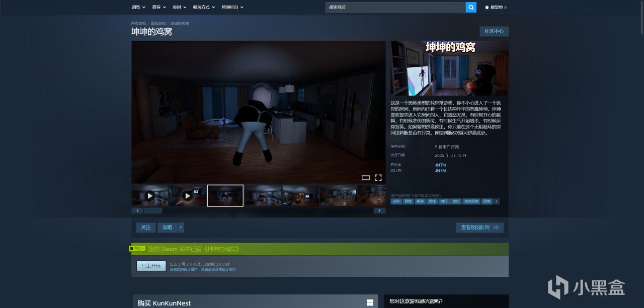The height and width of the screenshot is (308, 644).
Task: Go to 所有游戏 breadcrumb
Action: [139, 24]
